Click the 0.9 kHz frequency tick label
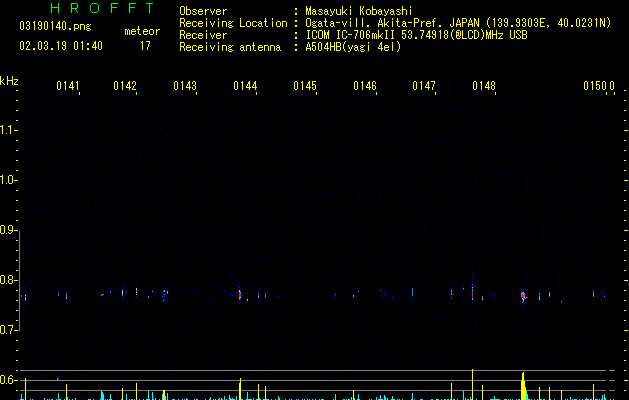The width and height of the screenshot is (629, 400). [x=7, y=230]
